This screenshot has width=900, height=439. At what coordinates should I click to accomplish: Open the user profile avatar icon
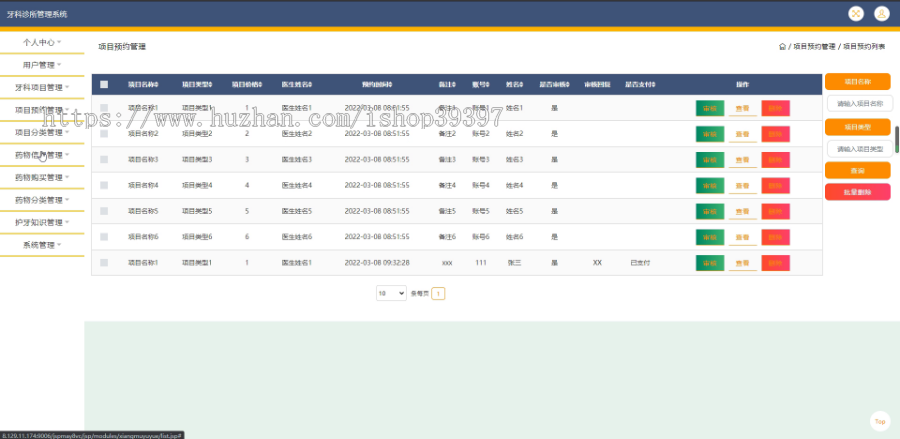tap(882, 14)
